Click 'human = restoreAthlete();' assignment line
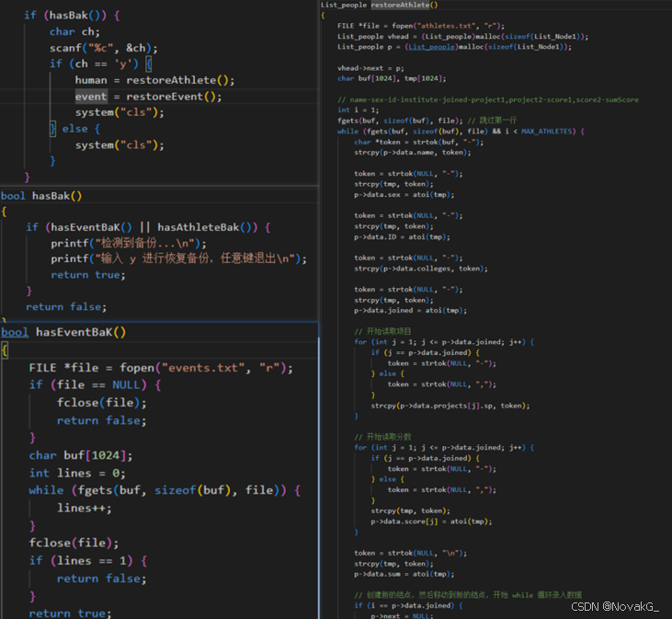 (154, 80)
